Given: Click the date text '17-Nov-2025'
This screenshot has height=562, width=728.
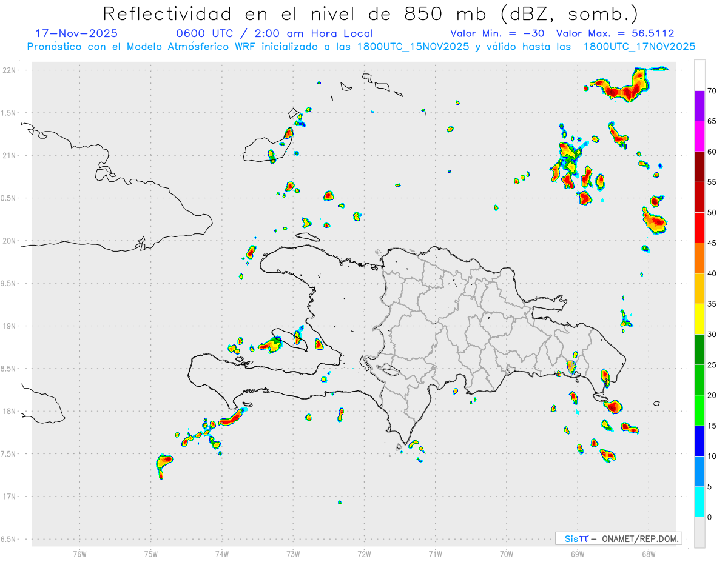Looking at the screenshot, I should point(76,33).
